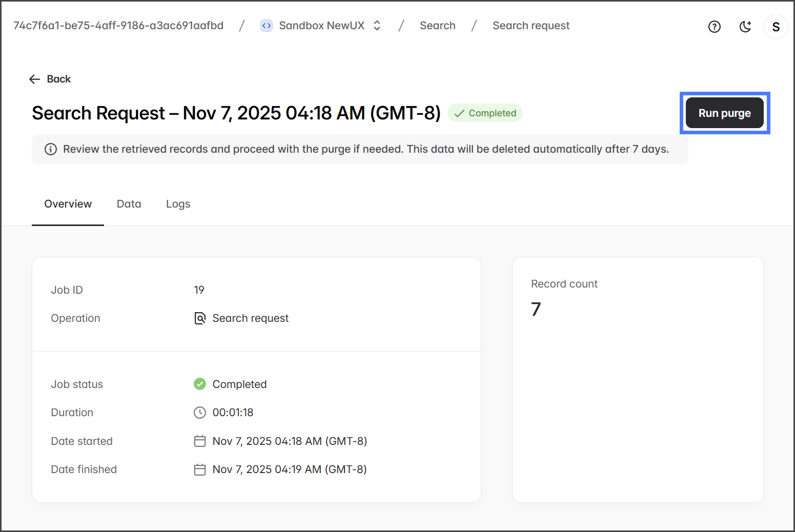Expand the Sandbox NewUX environment switcher

[x=377, y=26]
